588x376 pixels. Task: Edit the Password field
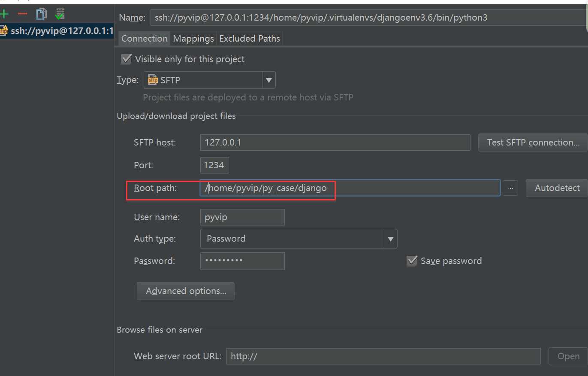click(x=242, y=261)
